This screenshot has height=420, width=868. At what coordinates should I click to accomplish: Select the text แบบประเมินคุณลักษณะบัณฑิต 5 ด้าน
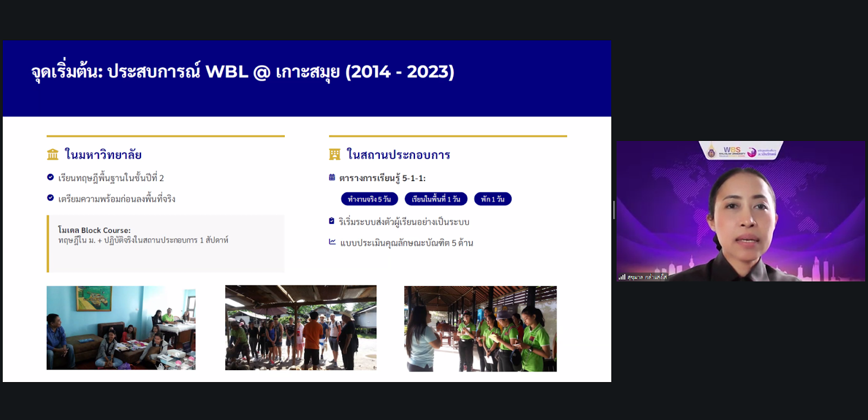click(407, 243)
